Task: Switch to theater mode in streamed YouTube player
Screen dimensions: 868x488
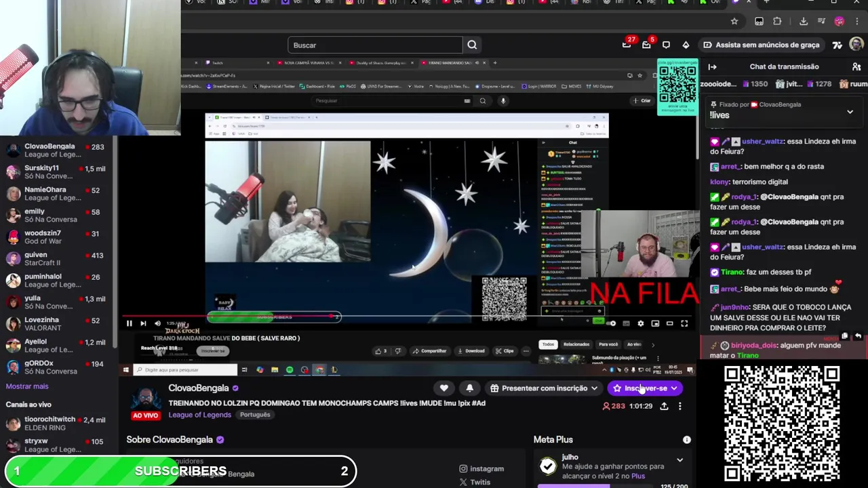Action: [x=669, y=324]
